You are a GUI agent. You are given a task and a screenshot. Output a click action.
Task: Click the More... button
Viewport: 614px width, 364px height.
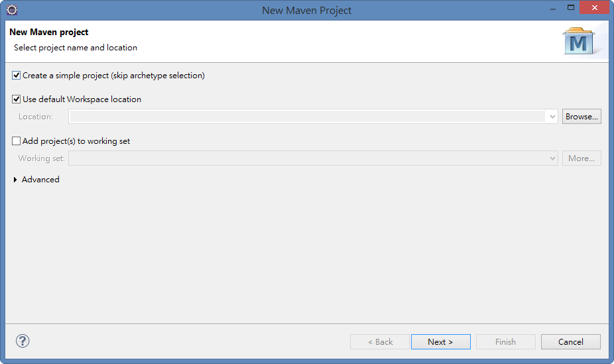point(582,158)
